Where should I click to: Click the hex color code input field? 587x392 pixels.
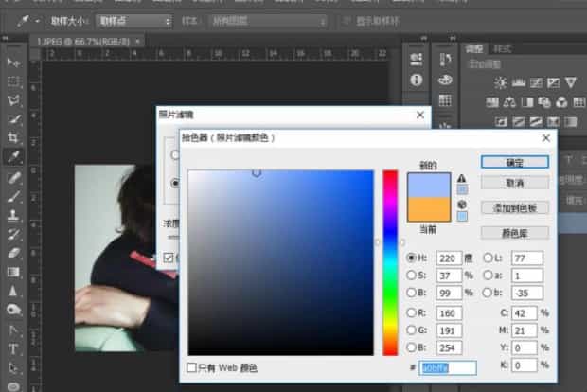tap(448, 366)
